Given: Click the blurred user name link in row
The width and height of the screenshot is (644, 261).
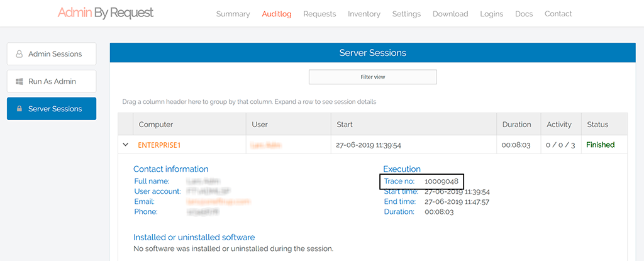Looking at the screenshot, I should 267,145.
